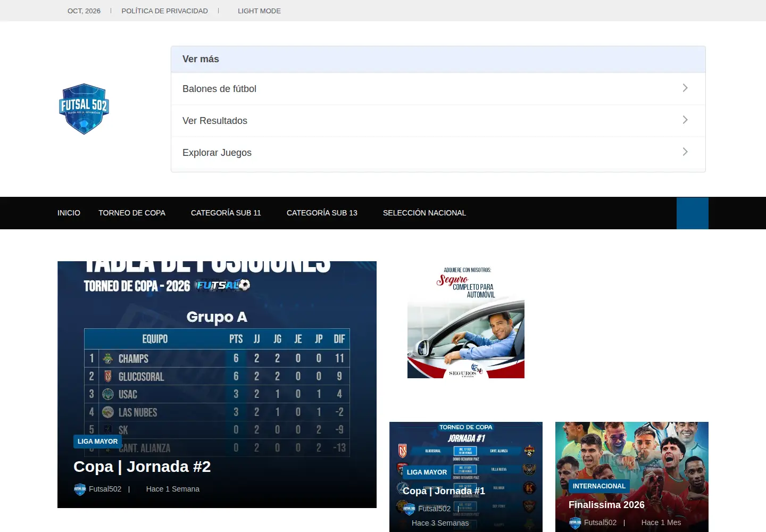
Task: Click LIGA MAYOR tag on Jornada #2
Action: coord(97,441)
